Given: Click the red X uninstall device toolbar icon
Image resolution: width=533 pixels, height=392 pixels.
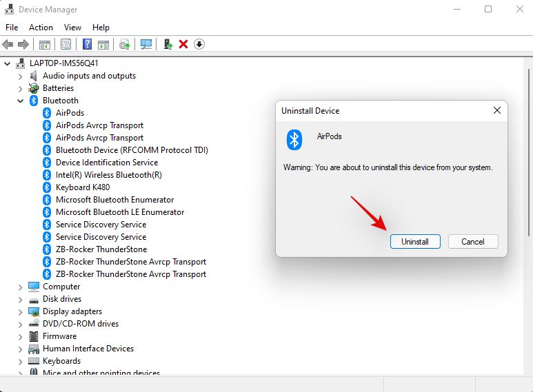Looking at the screenshot, I should click(x=183, y=44).
